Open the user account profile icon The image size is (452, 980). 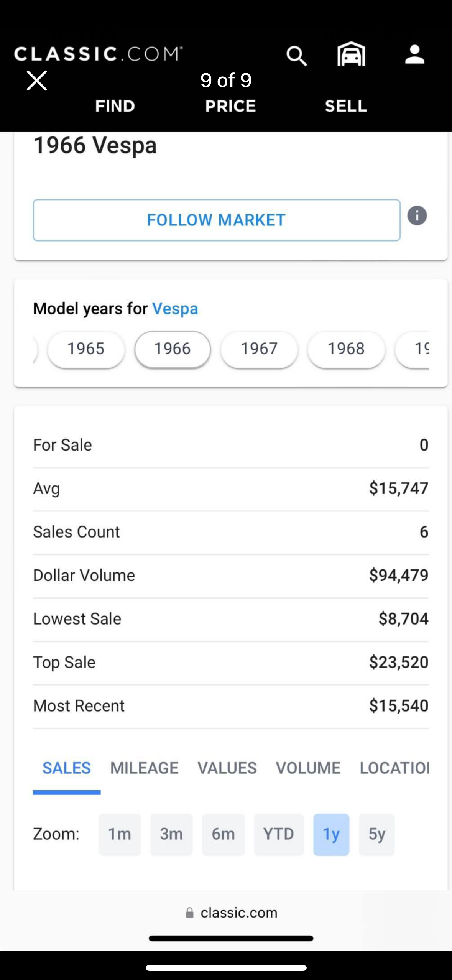[x=414, y=54]
